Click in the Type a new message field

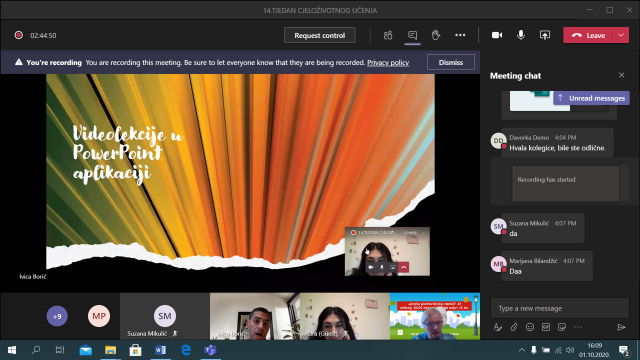(x=560, y=308)
